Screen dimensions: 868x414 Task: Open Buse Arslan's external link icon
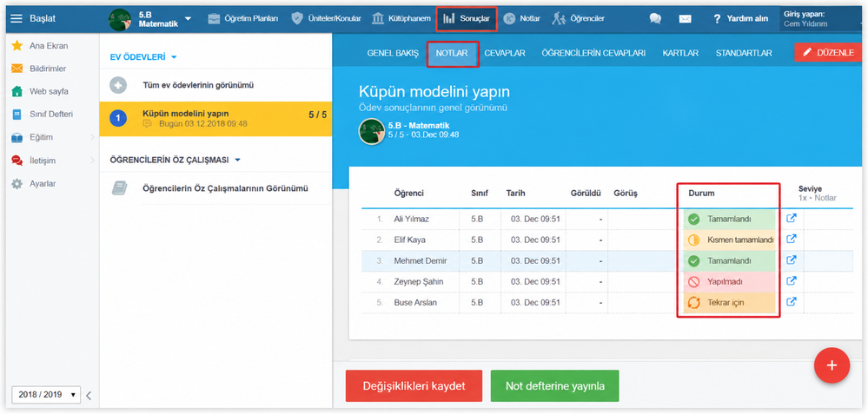pos(792,302)
